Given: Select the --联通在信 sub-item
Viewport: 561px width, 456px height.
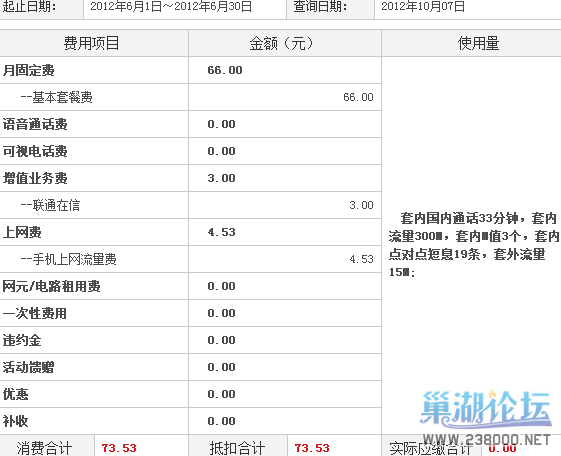Looking at the screenshot, I should click(x=50, y=205).
